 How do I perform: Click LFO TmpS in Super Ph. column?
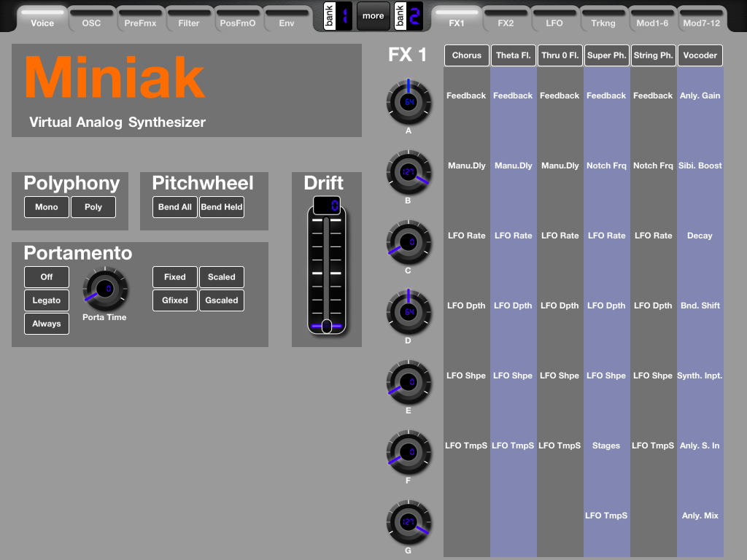tap(606, 516)
